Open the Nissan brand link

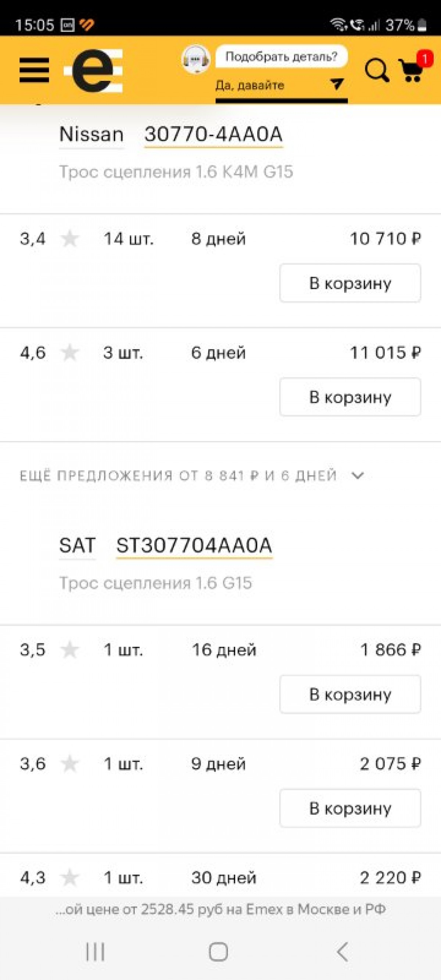coord(91,134)
